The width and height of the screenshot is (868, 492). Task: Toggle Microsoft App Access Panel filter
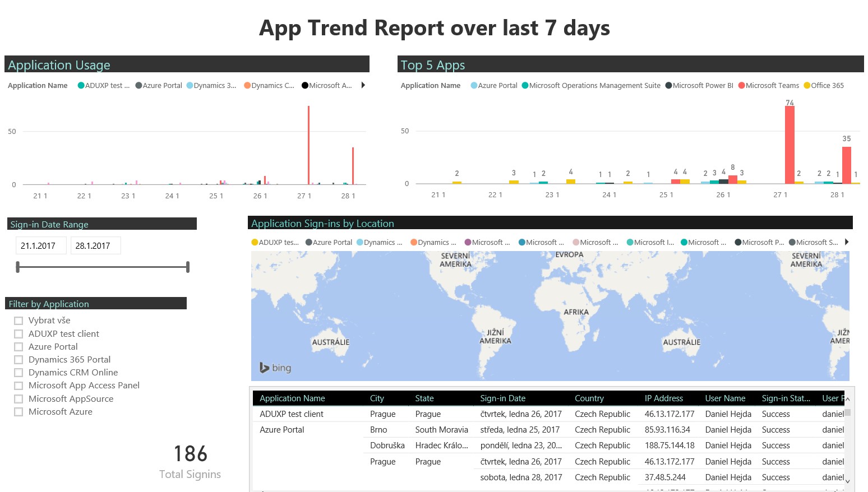coord(19,386)
